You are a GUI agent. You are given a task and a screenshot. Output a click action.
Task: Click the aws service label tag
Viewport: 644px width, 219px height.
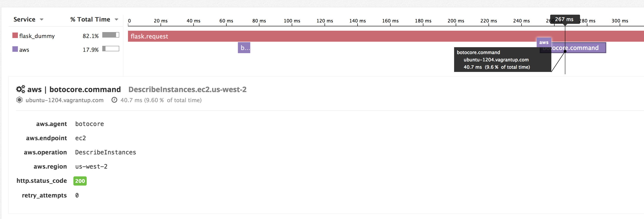tap(544, 42)
